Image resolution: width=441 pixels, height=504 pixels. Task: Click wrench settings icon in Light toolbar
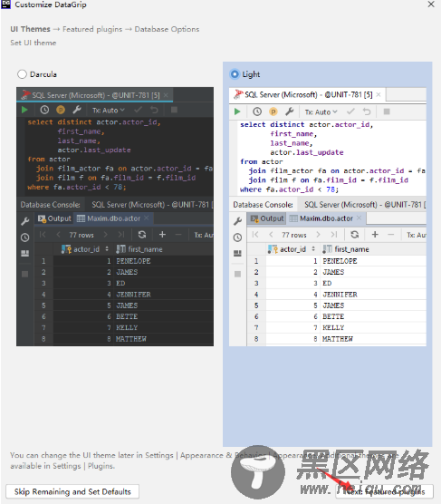(x=290, y=111)
